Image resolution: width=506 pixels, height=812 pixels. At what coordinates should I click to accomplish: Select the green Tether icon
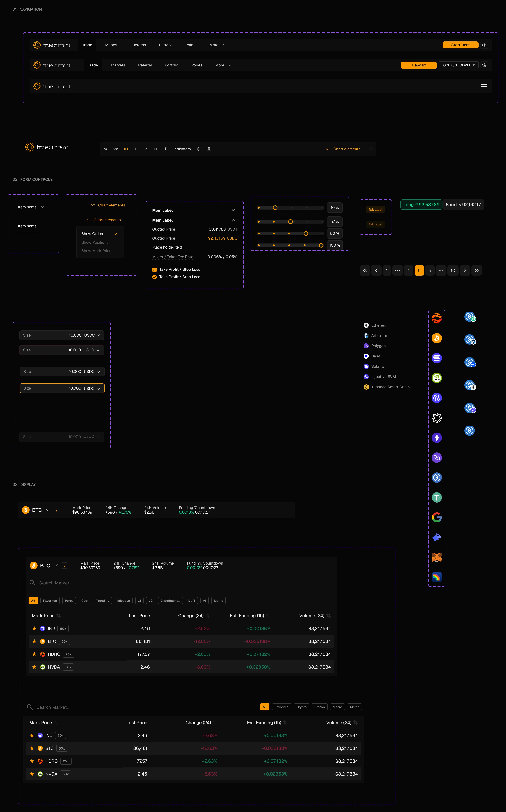click(x=437, y=497)
